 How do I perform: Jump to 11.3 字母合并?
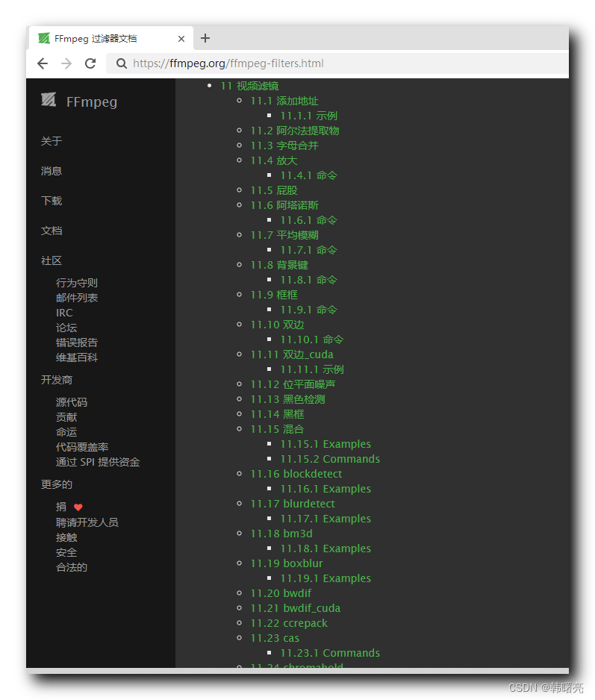pos(284,146)
